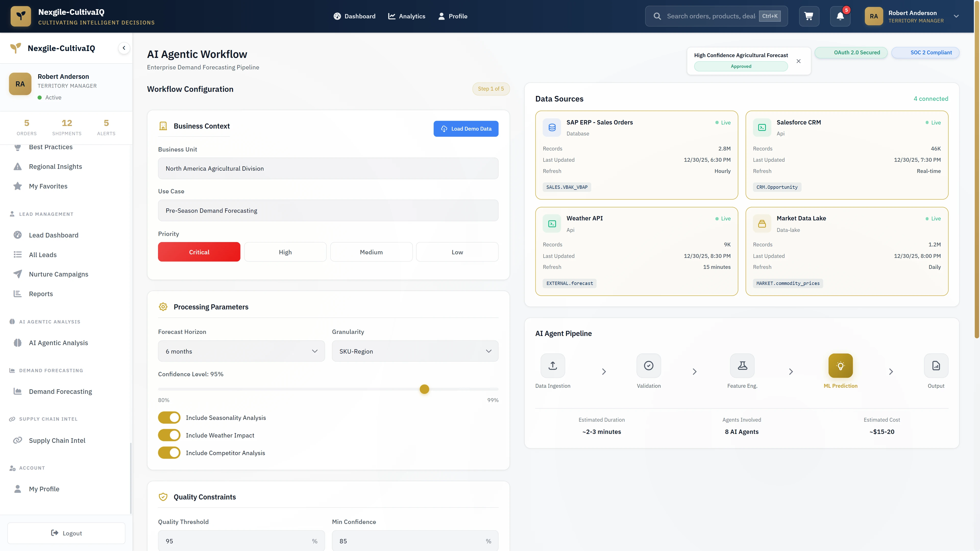Collapse the sidebar with arrow icon
This screenshot has height=551, width=980.
(x=124, y=48)
